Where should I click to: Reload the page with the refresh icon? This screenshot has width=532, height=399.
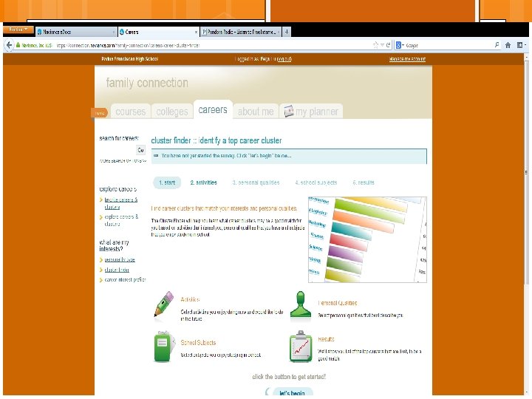[388, 45]
